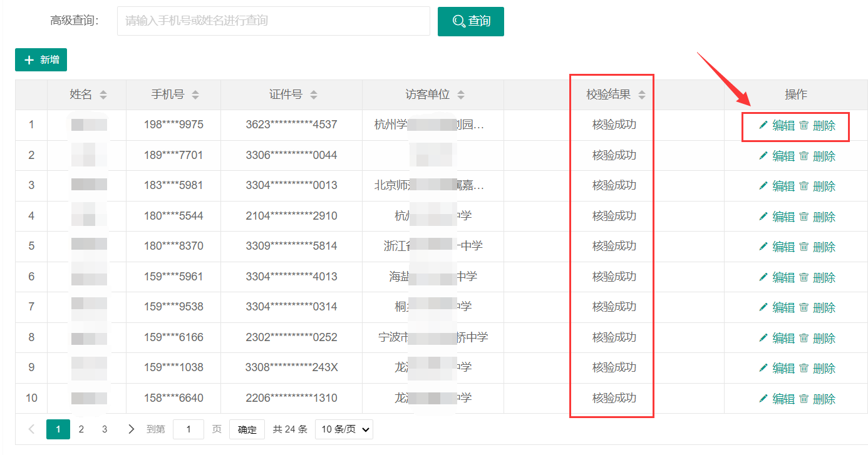Sort by 手机号 column arrows
The height and width of the screenshot is (455, 868).
tap(195, 95)
